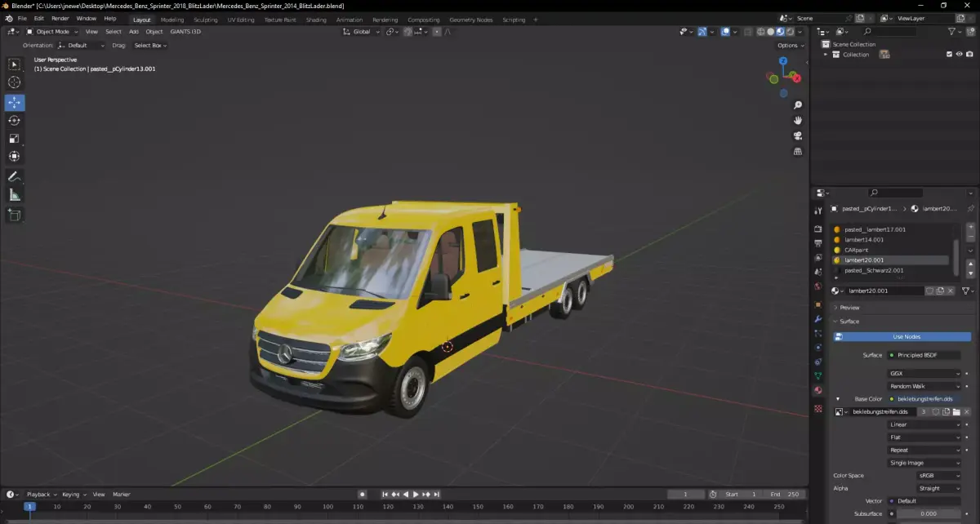Click the Pan view hand icon
Image resolution: width=980 pixels, height=524 pixels.
point(798,121)
